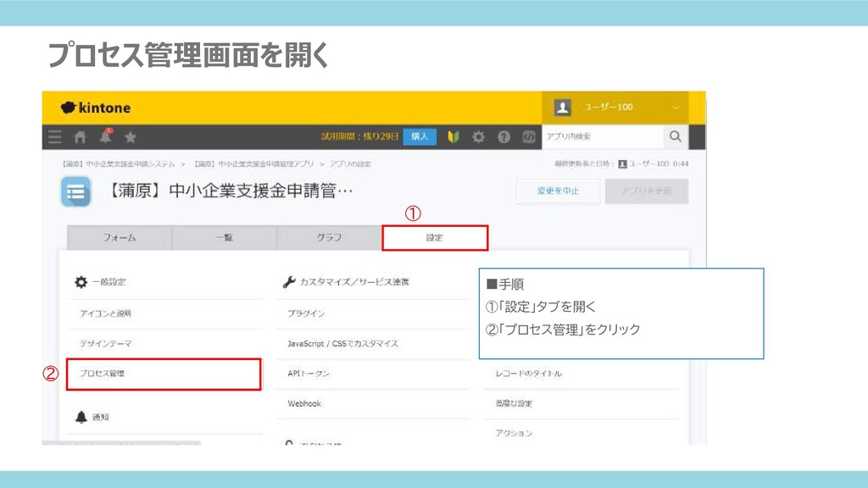Open the help question mark icon
868x488 pixels.
504,136
